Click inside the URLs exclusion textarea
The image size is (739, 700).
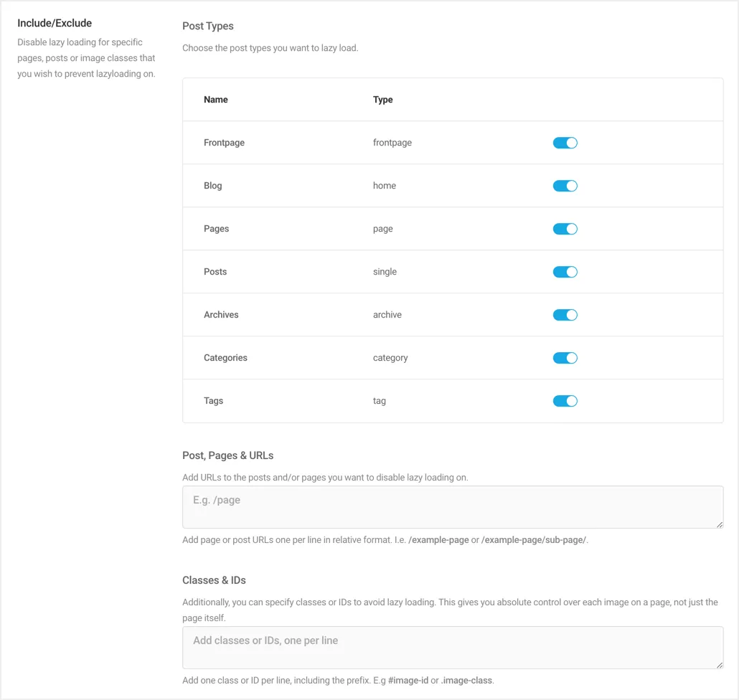pos(452,506)
